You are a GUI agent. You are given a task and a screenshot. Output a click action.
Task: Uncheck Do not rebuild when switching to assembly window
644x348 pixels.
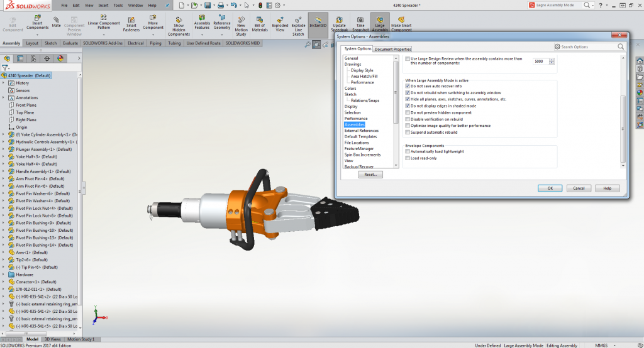point(408,93)
